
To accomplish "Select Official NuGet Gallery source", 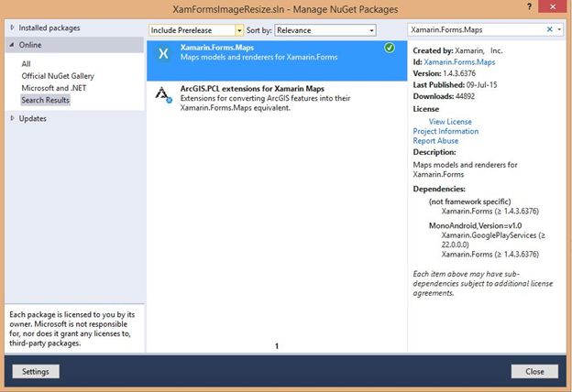I will (x=58, y=76).
